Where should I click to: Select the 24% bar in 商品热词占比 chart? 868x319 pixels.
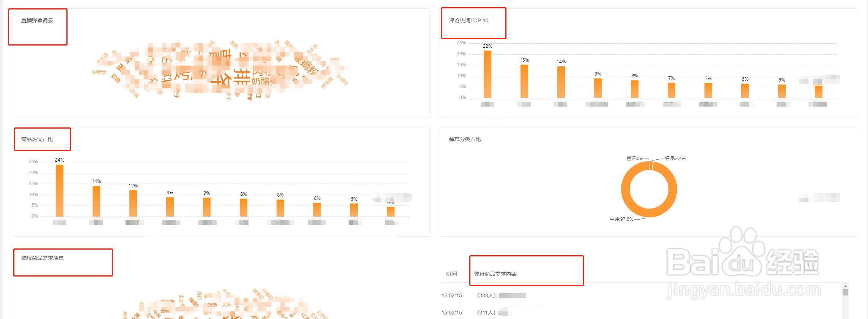[x=60, y=190]
